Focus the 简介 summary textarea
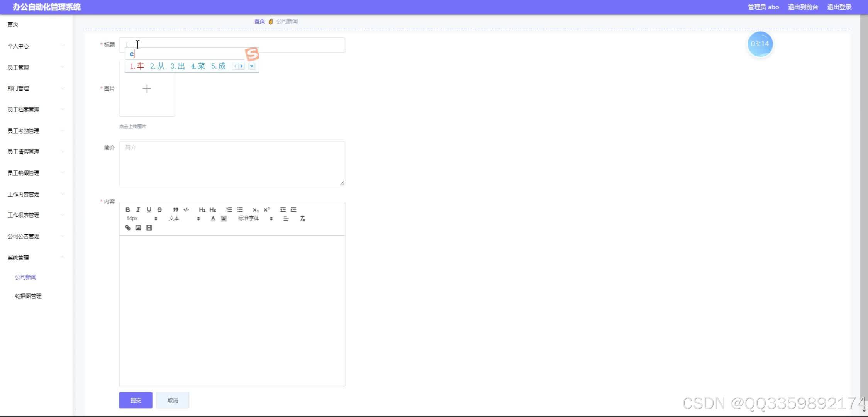 [232, 163]
